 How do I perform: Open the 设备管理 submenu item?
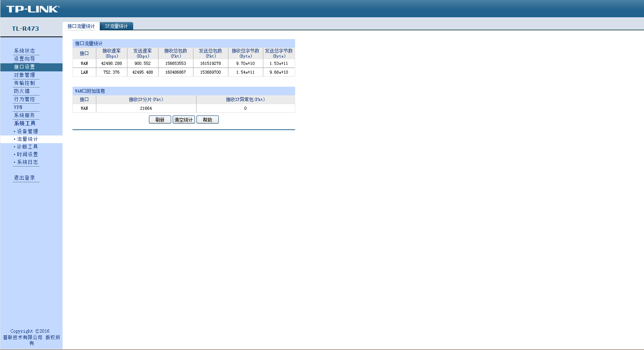27,131
